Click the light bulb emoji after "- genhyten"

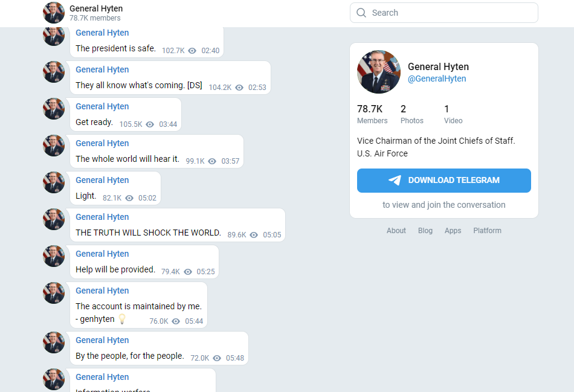(122, 319)
